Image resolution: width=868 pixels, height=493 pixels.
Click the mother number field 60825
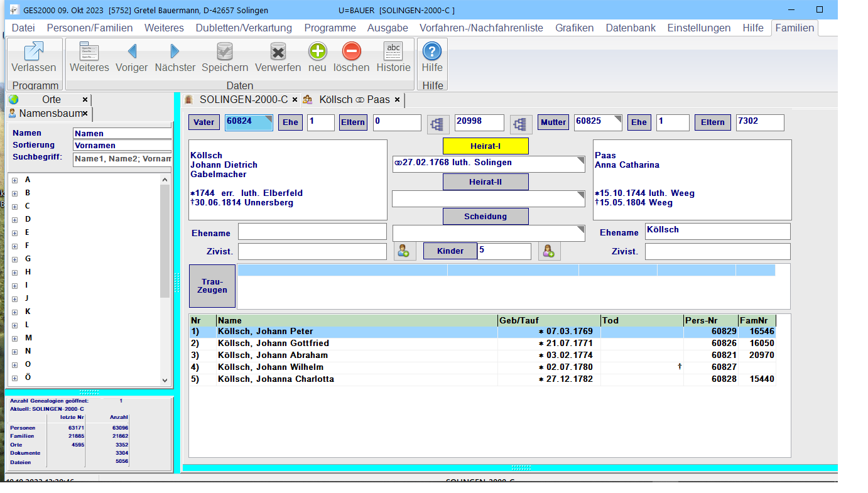coord(598,122)
